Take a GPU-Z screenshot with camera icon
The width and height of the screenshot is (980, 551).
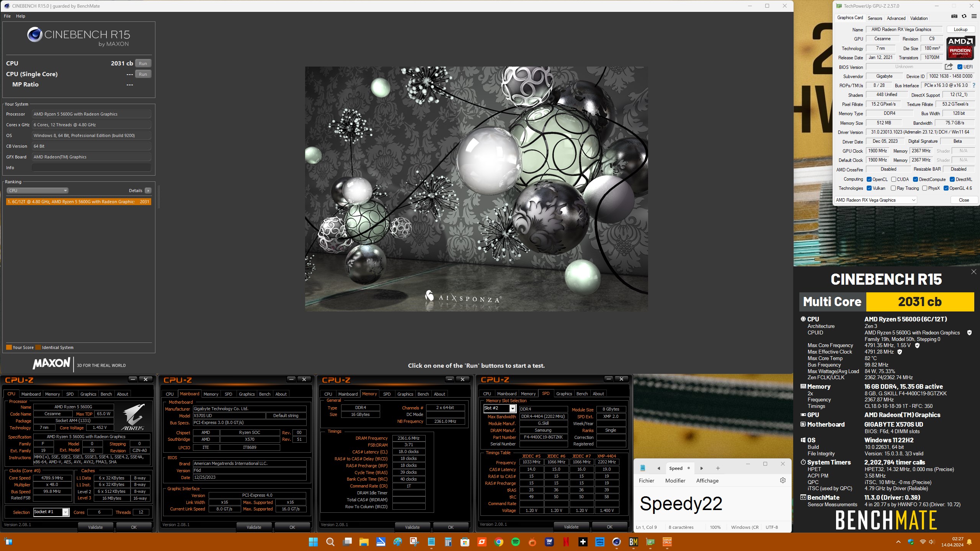coord(954,16)
